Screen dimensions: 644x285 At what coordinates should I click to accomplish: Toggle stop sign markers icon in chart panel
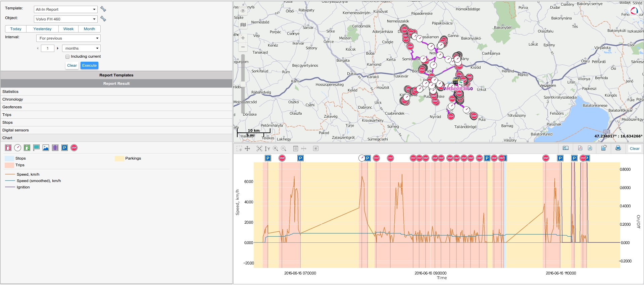click(74, 148)
